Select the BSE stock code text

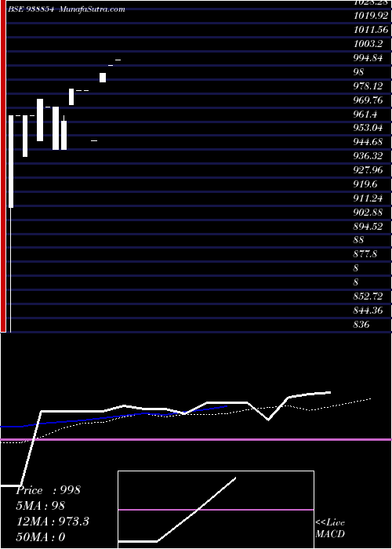pos(31,9)
